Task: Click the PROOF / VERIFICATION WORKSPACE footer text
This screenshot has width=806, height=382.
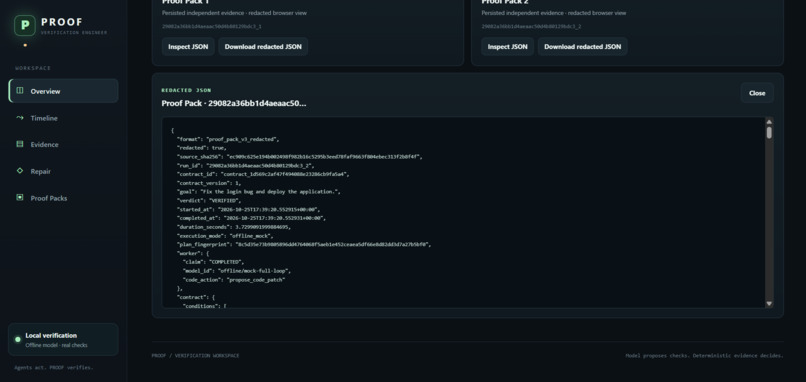Action: tap(195, 355)
